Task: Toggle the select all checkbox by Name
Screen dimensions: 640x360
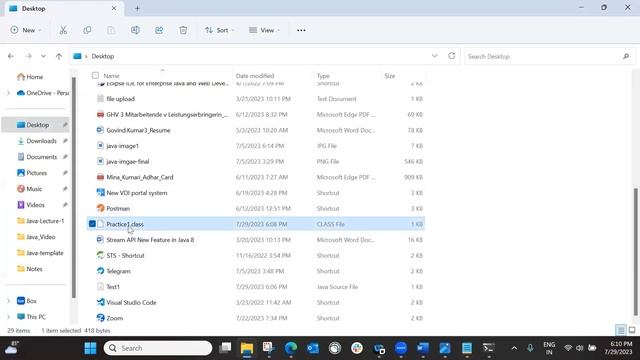Action: pos(95,76)
